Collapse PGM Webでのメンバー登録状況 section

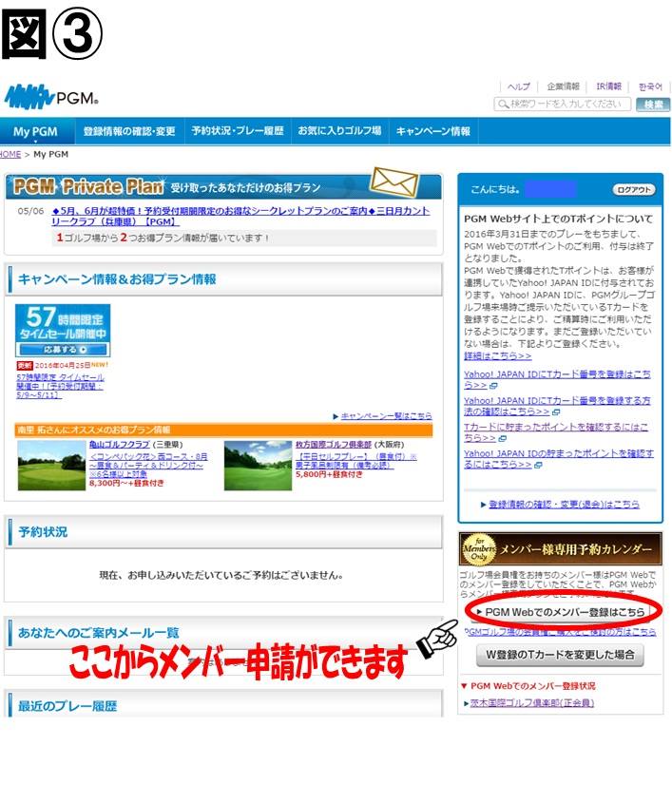coord(528,686)
